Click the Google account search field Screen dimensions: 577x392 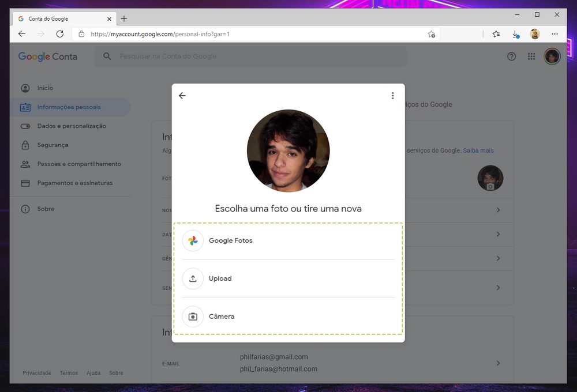(x=254, y=56)
